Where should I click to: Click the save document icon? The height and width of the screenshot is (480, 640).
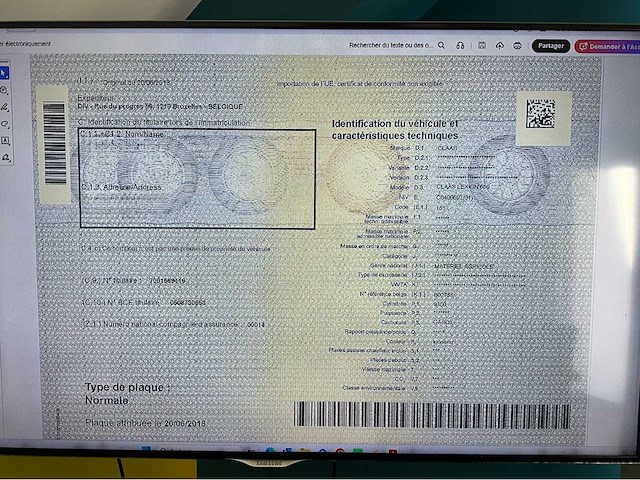(x=482, y=46)
